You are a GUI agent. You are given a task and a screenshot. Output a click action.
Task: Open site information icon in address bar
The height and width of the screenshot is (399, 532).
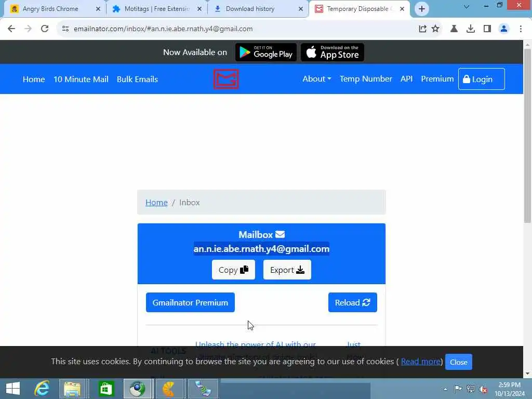[x=65, y=29]
